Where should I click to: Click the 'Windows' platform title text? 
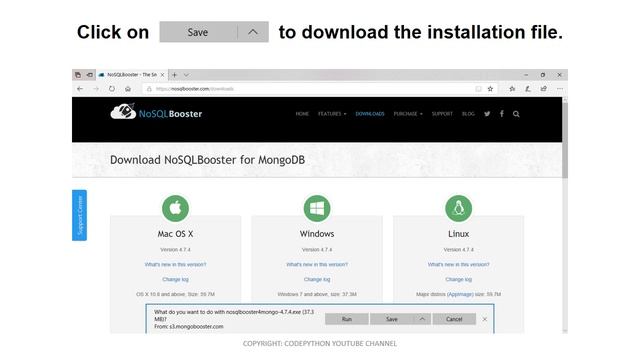tap(317, 234)
